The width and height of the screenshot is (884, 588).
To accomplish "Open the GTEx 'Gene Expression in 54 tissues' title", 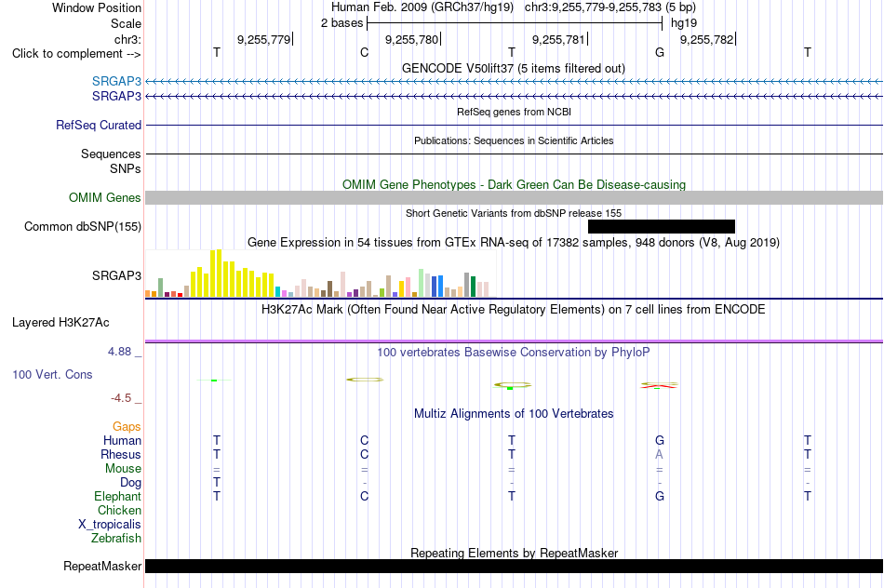I will tap(514, 243).
